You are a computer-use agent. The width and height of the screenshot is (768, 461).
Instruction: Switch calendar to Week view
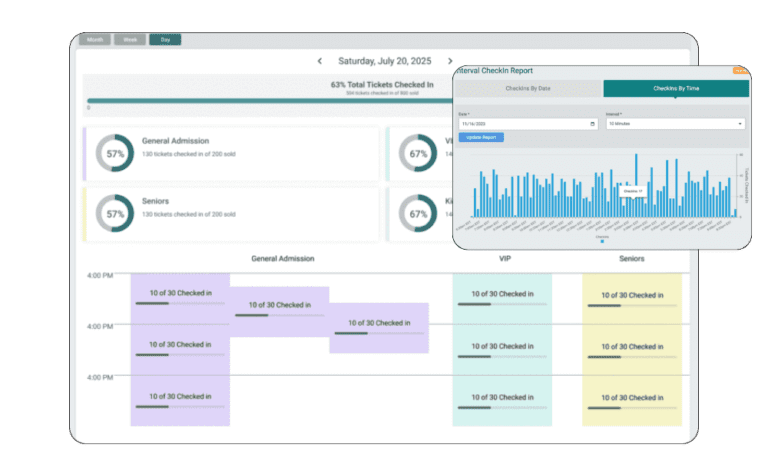click(129, 39)
